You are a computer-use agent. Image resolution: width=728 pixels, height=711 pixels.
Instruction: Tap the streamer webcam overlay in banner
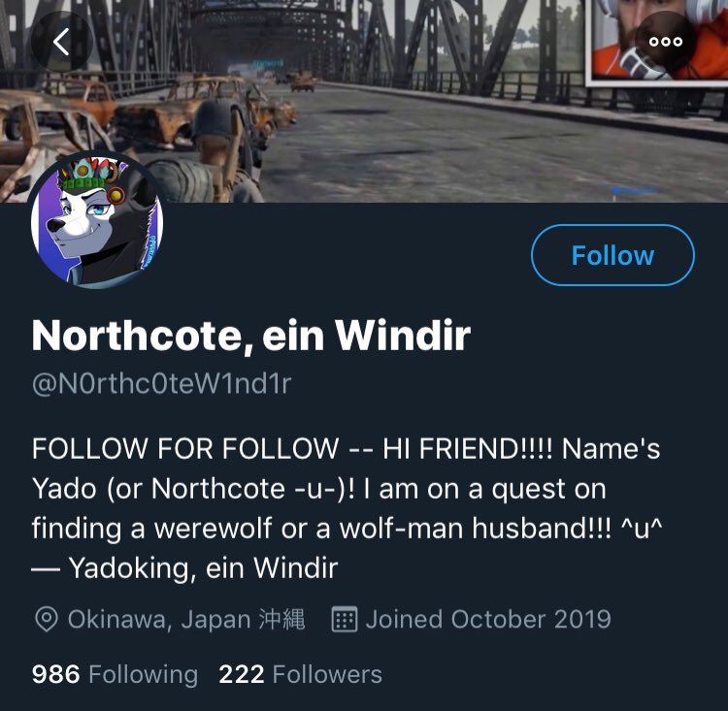(657, 43)
